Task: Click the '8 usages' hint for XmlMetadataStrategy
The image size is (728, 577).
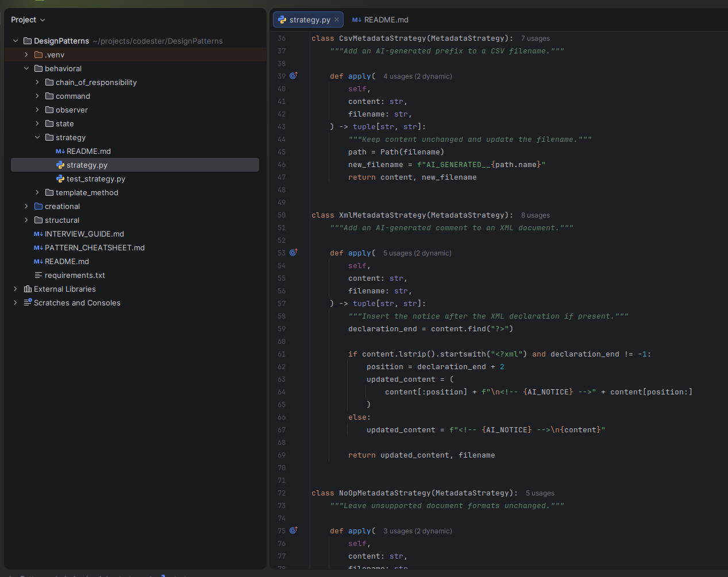Action: [x=536, y=215]
